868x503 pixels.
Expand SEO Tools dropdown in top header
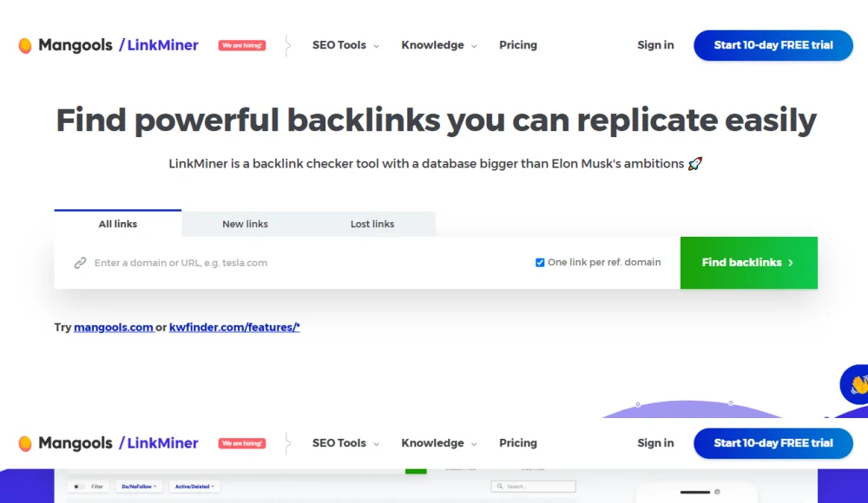point(345,45)
